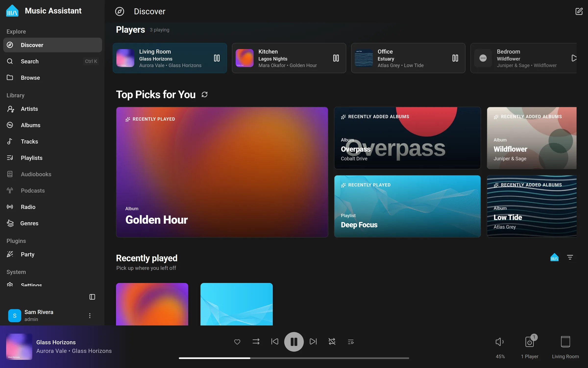Click the Genres sidebar icon

pyautogui.click(x=10, y=223)
